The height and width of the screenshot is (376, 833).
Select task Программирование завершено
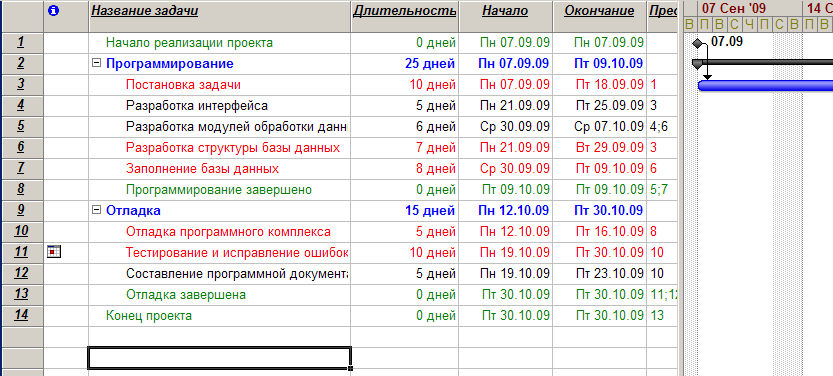point(219,190)
